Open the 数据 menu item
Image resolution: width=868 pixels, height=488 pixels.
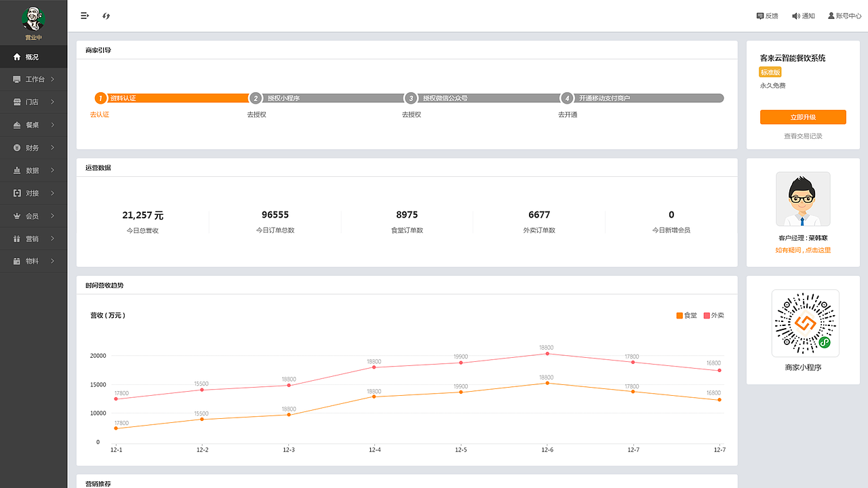point(34,171)
